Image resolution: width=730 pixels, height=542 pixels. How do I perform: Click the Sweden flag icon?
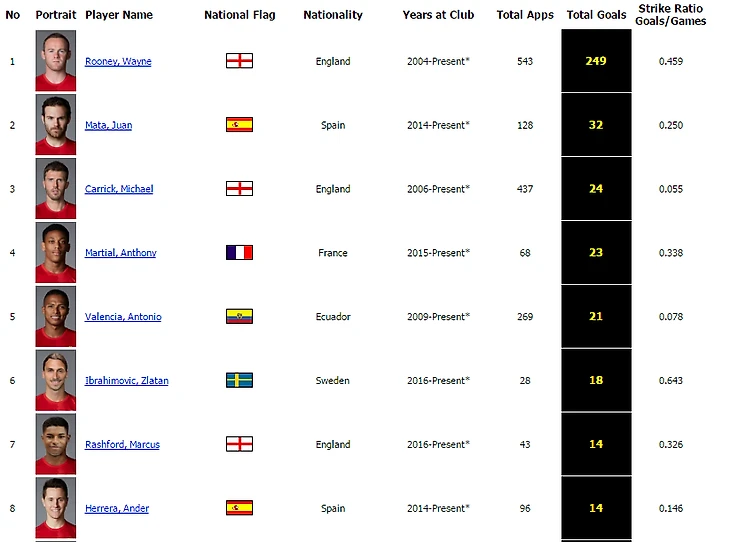(239, 380)
